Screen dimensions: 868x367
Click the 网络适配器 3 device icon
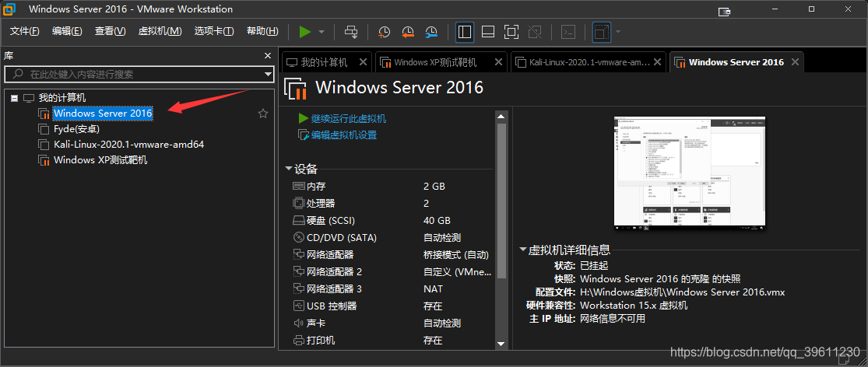tap(298, 289)
